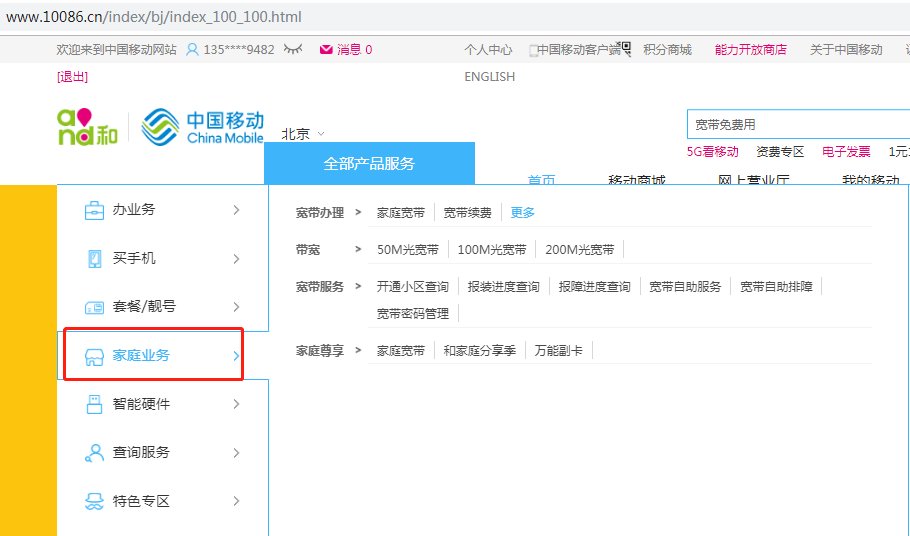
Task: Open 宽带密码管理
Action: click(413, 314)
